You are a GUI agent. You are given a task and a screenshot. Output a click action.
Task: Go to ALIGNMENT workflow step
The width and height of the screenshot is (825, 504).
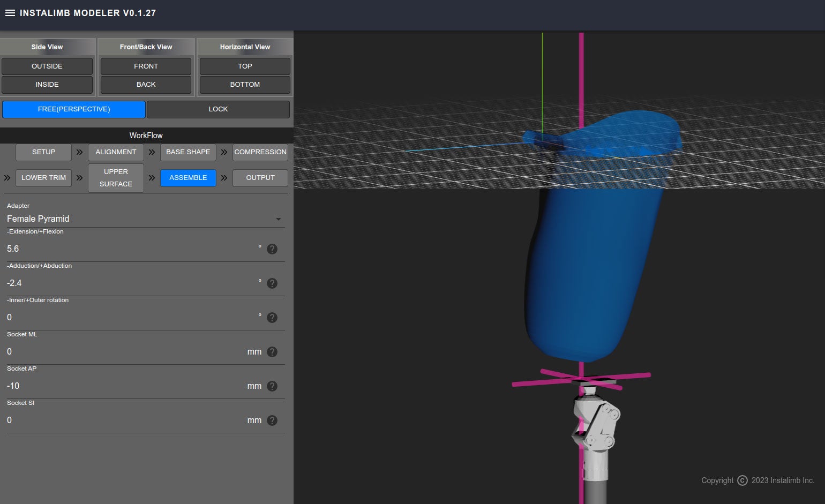click(x=116, y=152)
